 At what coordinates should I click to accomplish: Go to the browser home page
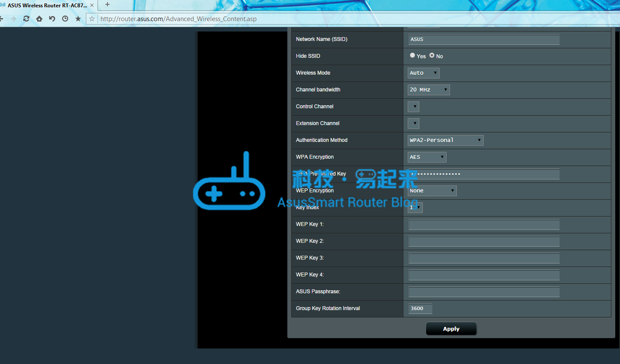coord(39,19)
